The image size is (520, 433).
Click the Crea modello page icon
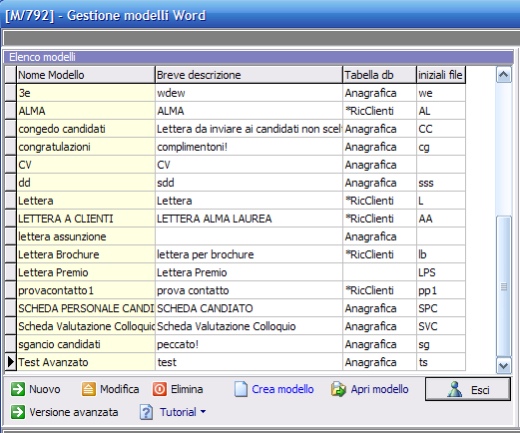click(x=241, y=389)
